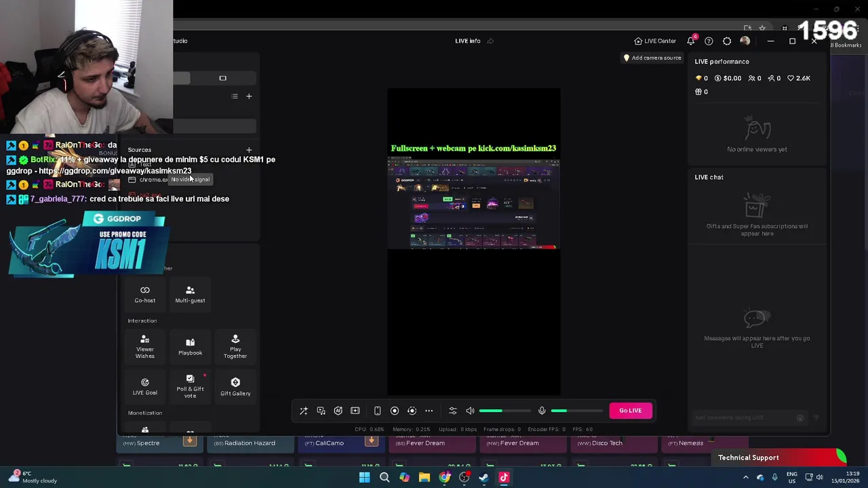Click Nemesis skin card in browser
This screenshot has width=868, height=488.
pos(705,443)
